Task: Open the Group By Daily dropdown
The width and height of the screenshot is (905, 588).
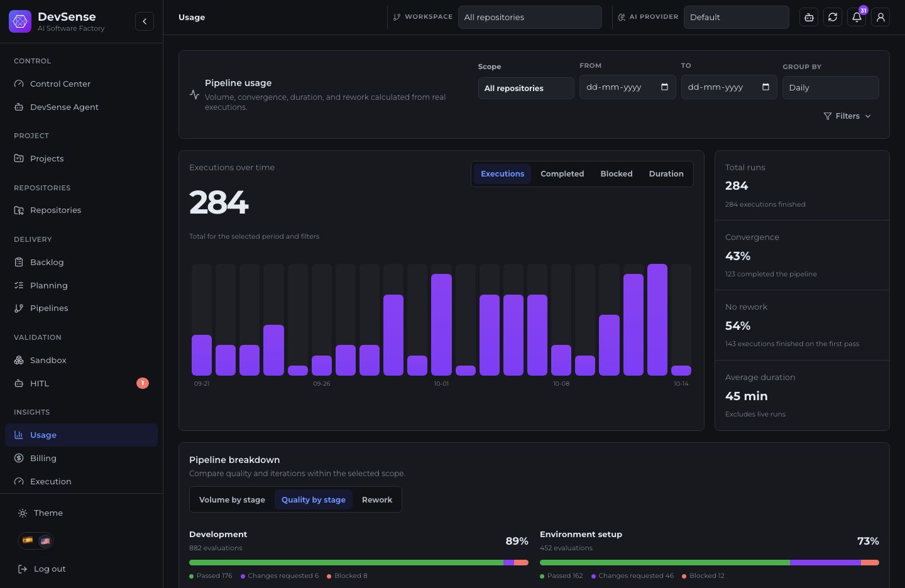Action: 830,87
